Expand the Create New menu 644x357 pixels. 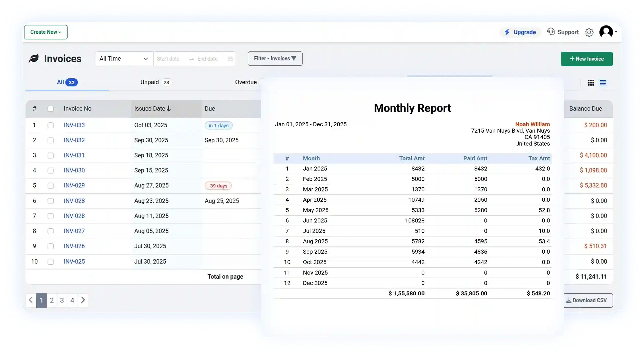click(x=46, y=32)
